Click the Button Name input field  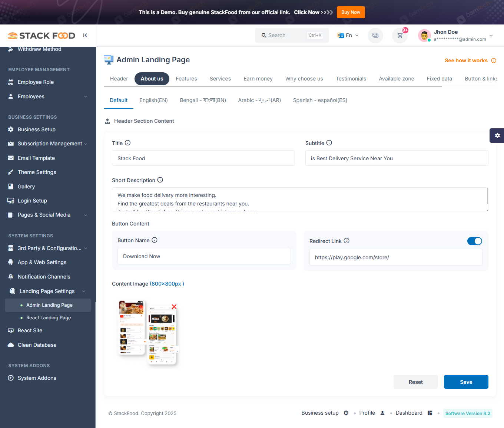coord(204,256)
